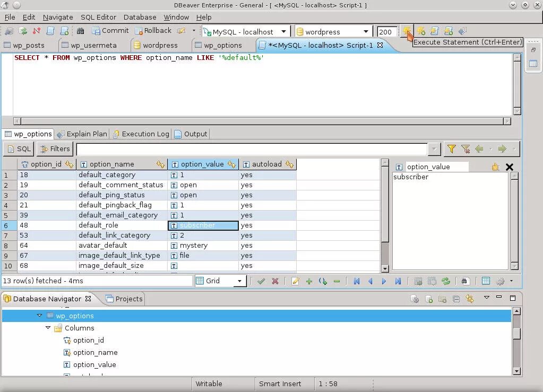Image resolution: width=543 pixels, height=392 pixels.
Task: Click the 200 row limit field
Action: (386, 32)
